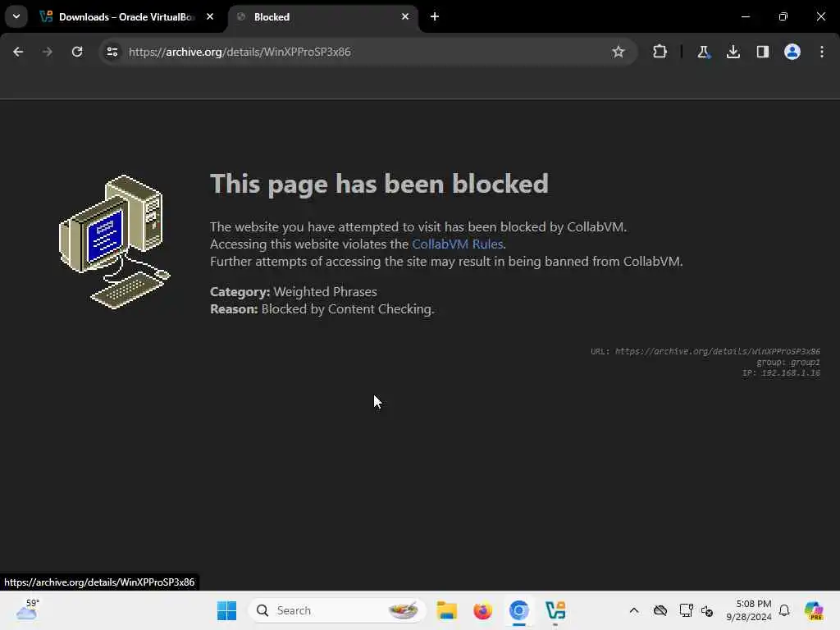840x630 pixels.
Task: View site information icon in address bar
Action: pyautogui.click(x=112, y=52)
